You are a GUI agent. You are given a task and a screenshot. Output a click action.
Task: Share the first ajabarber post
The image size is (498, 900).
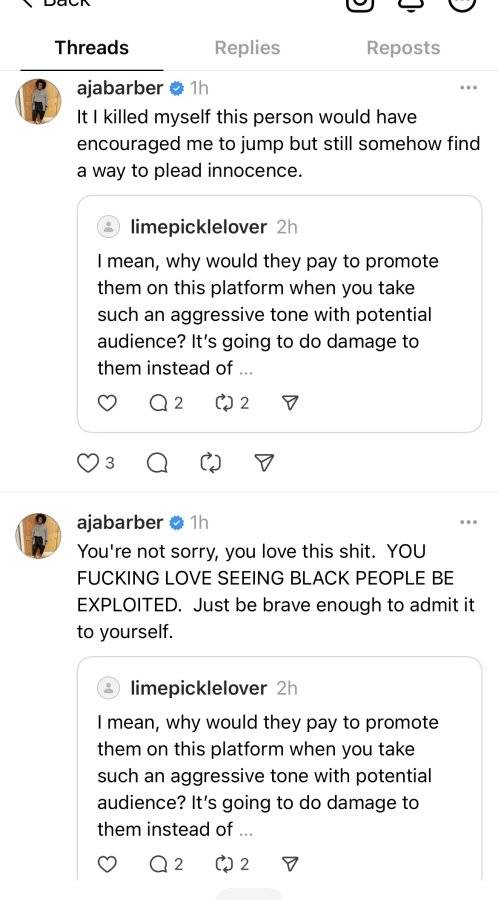263,463
